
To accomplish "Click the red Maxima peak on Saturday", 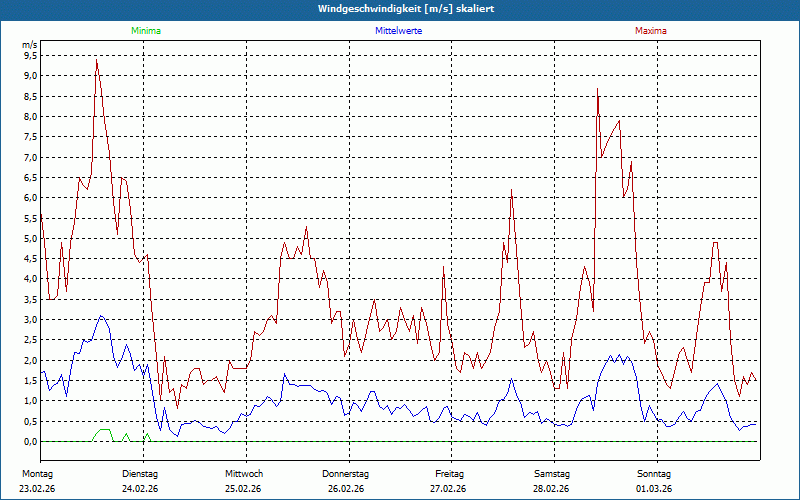I will click(x=597, y=89).
